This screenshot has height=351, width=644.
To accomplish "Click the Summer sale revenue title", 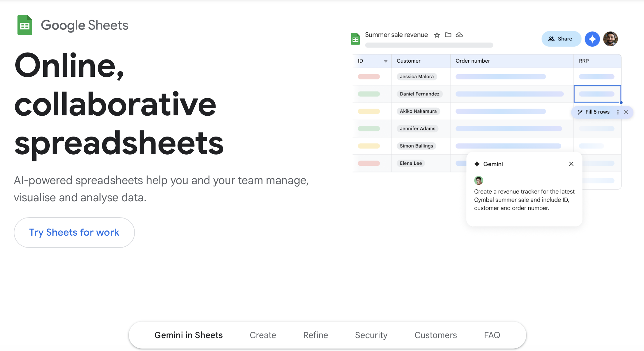I will point(396,35).
